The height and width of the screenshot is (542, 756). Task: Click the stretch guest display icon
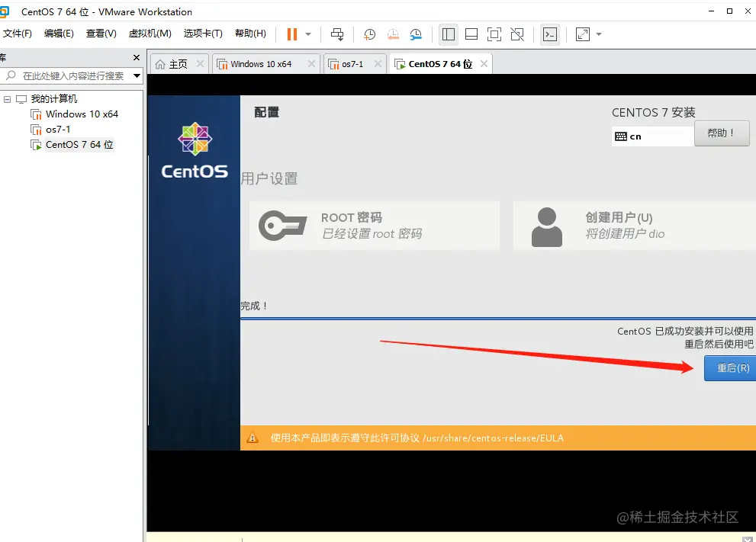(583, 34)
